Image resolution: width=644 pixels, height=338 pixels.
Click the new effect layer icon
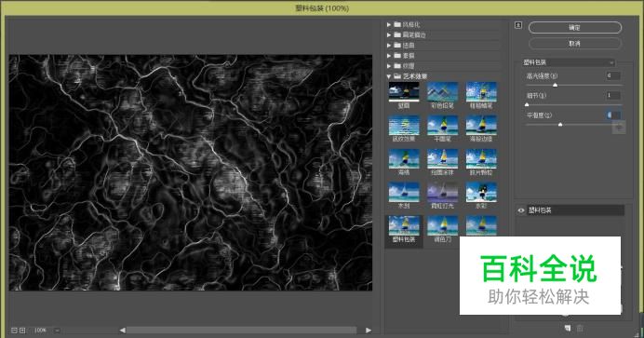(x=568, y=328)
